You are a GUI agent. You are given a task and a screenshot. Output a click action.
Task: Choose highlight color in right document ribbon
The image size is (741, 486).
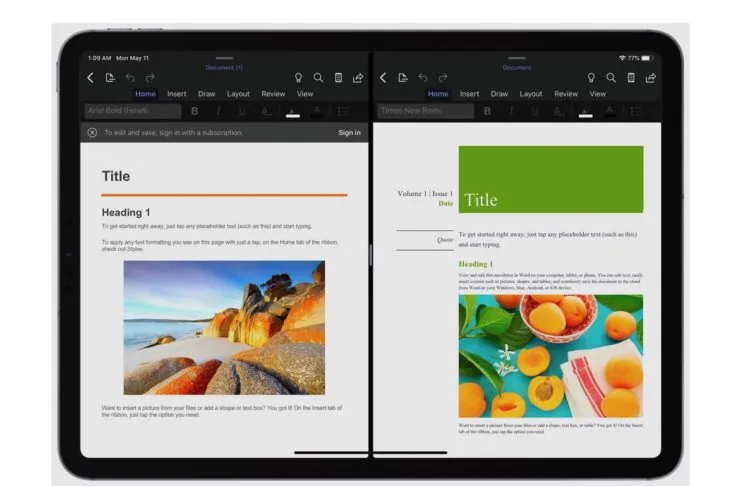coord(586,112)
